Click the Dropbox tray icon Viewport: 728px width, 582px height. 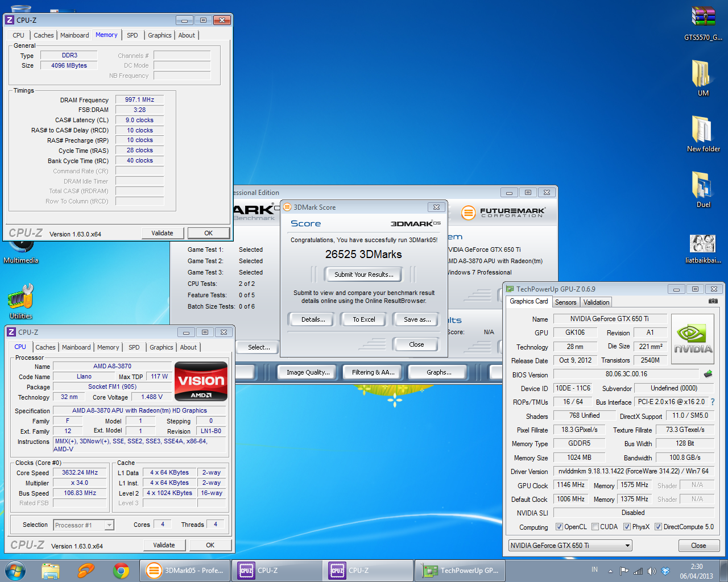[x=665, y=571]
